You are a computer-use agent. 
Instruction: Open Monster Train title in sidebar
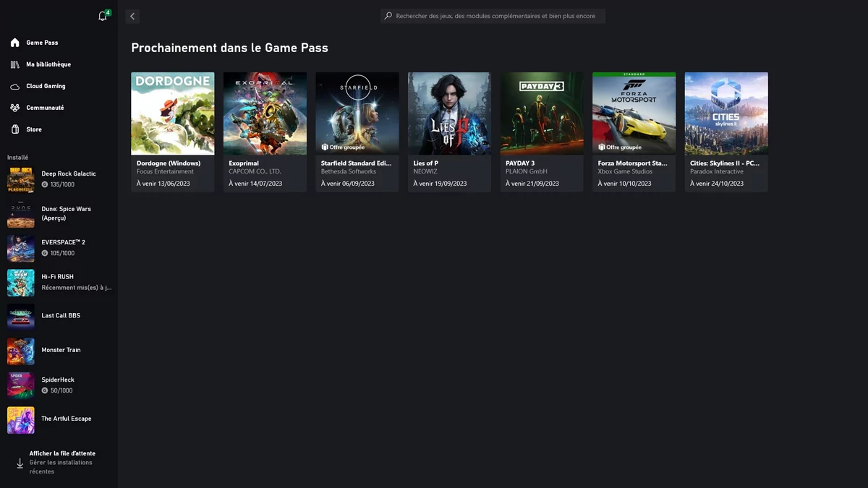point(61,350)
